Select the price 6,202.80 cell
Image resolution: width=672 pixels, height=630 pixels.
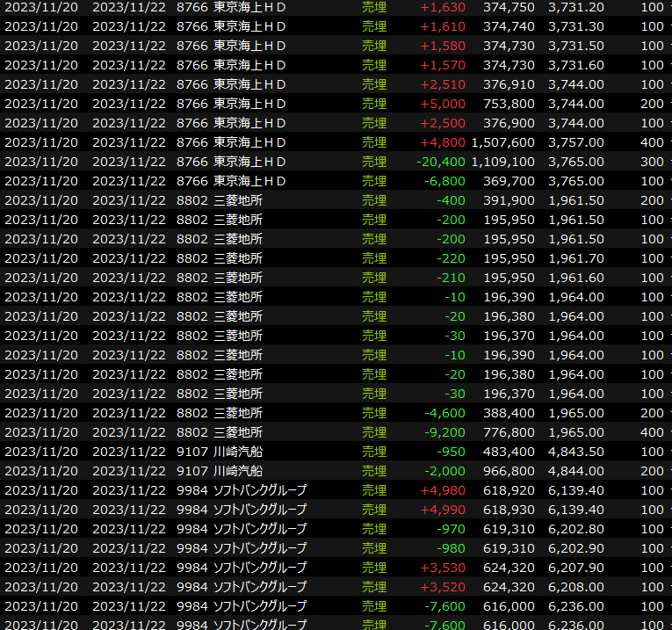(576, 529)
